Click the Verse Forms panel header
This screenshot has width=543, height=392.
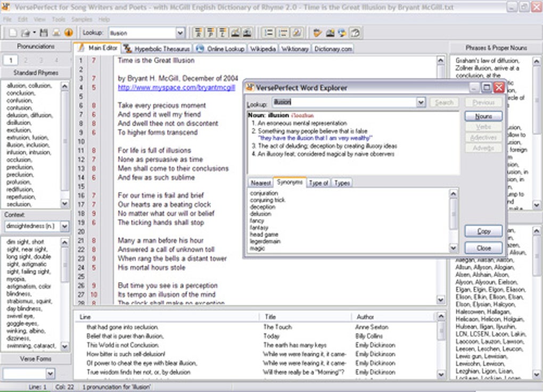[36, 359]
